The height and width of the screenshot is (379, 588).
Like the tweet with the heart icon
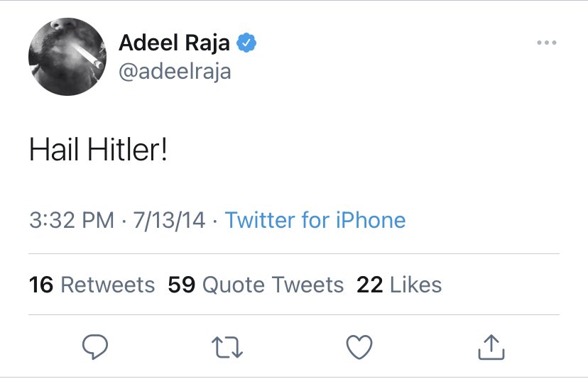pyautogui.click(x=359, y=346)
